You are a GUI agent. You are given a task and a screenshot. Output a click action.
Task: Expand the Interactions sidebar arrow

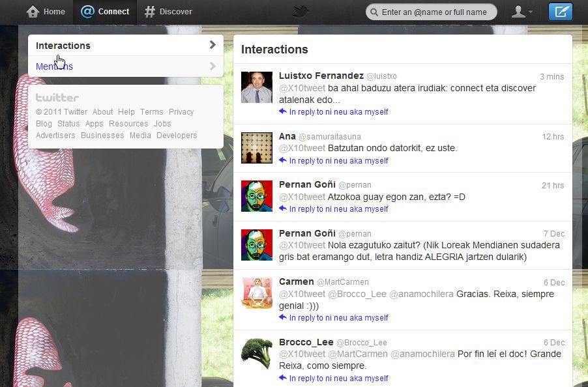213,45
